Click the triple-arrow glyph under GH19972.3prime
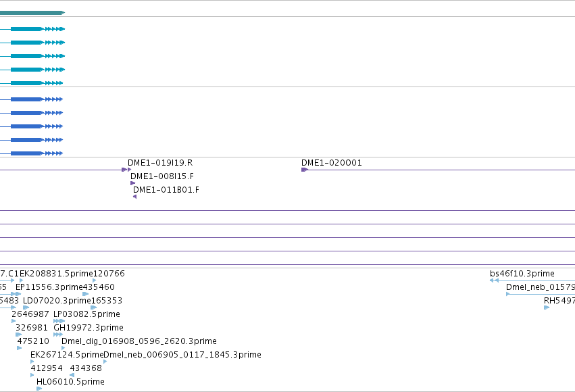This screenshot has height=392, width=575. pyautogui.click(x=58, y=335)
